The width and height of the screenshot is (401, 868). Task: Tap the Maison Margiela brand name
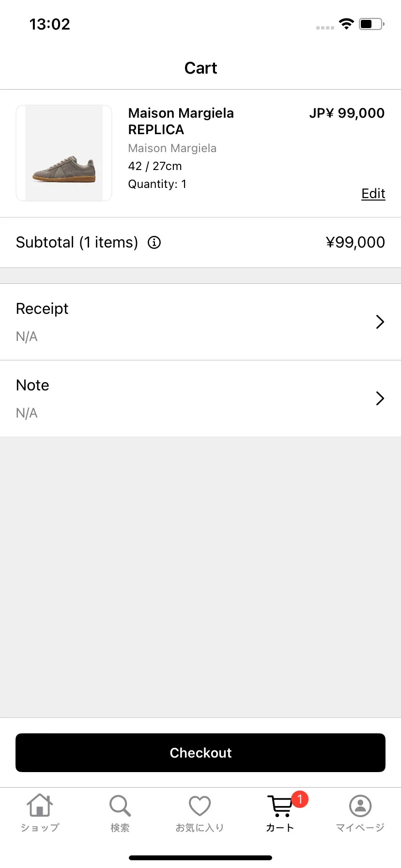pos(172,148)
